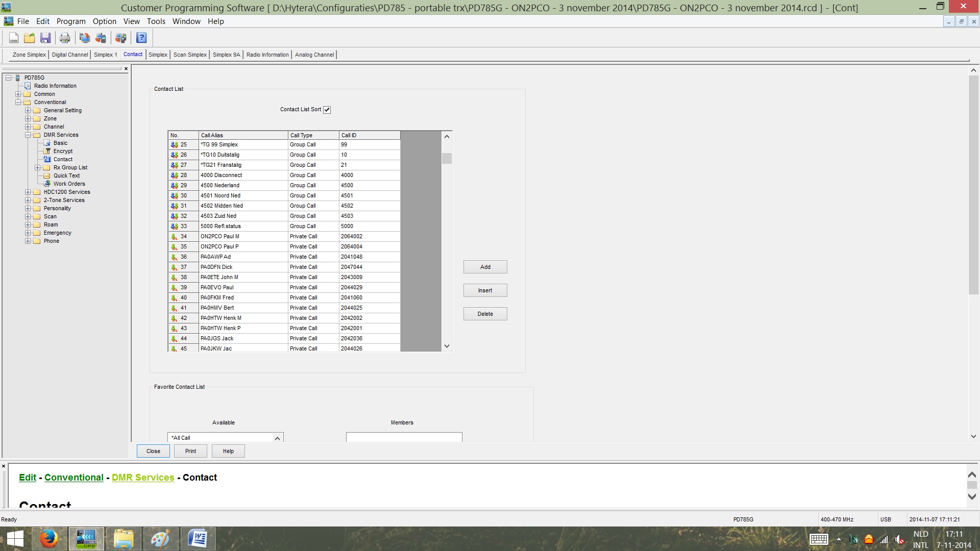The image size is (980, 551).
Task: Click the Encrypt icon in tree
Action: (47, 151)
